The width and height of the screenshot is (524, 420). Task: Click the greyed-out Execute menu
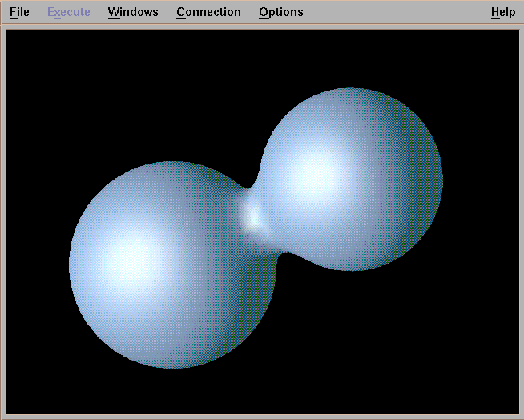click(x=68, y=12)
